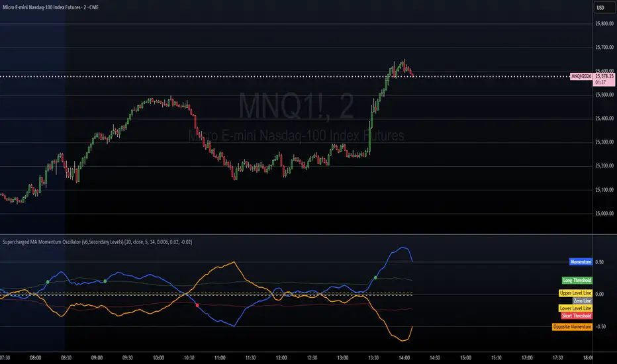Click the 25,200.00 price axis label

point(604,165)
